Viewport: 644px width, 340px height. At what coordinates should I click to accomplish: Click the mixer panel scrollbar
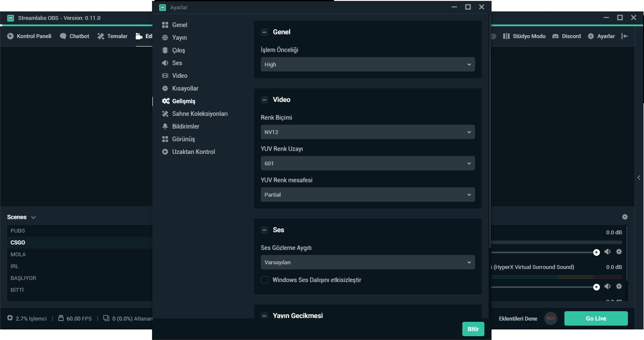coord(627,254)
